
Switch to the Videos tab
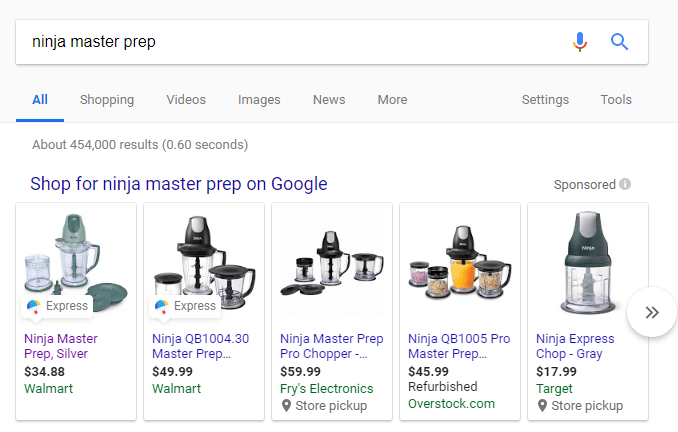[x=186, y=100]
